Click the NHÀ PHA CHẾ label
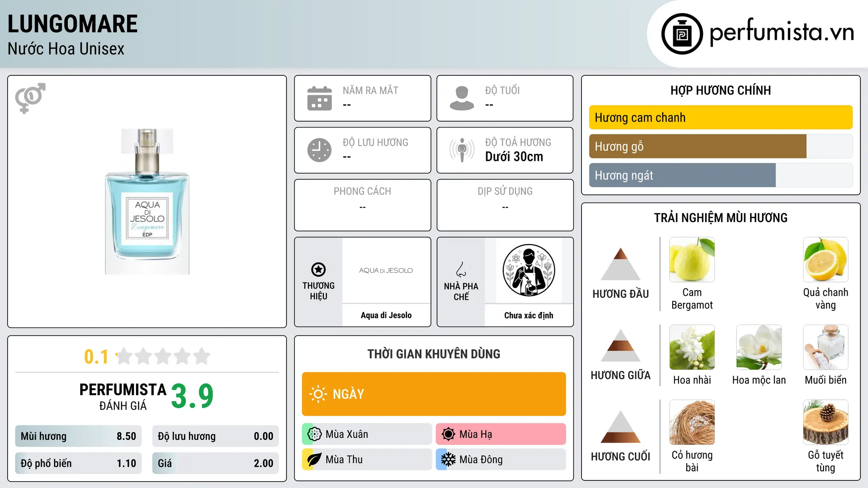 (x=461, y=291)
